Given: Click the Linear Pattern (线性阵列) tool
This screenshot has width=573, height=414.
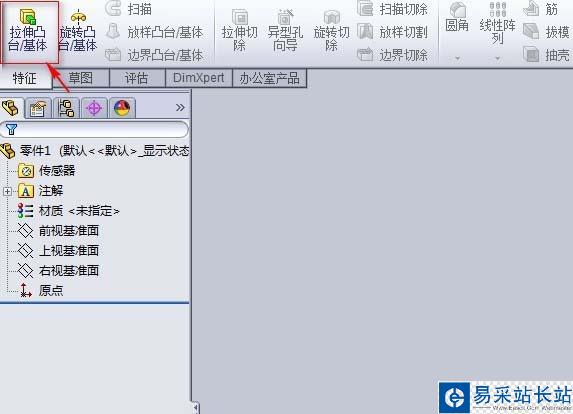Looking at the screenshot, I should tap(498, 23).
